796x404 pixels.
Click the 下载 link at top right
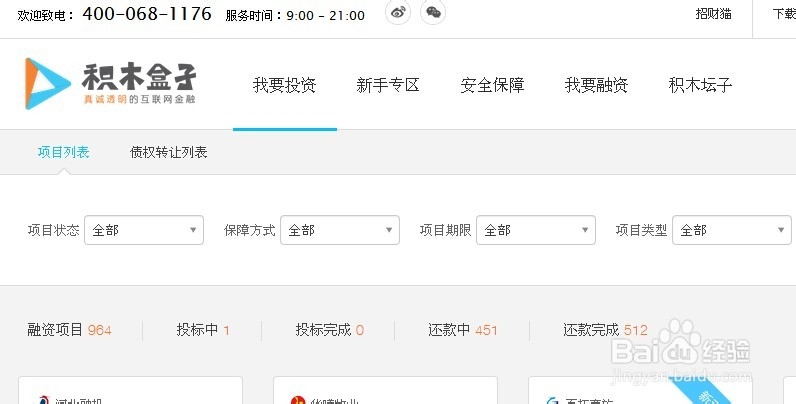[x=784, y=14]
